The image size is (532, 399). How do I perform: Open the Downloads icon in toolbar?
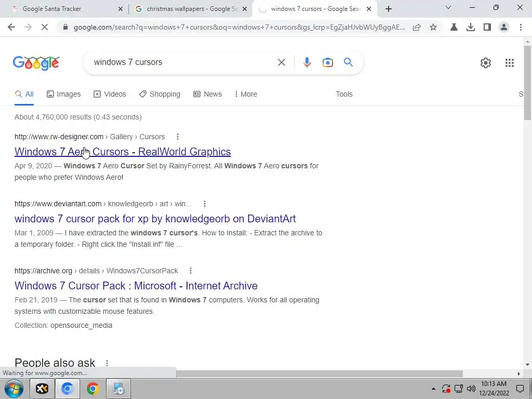pyautogui.click(x=471, y=27)
